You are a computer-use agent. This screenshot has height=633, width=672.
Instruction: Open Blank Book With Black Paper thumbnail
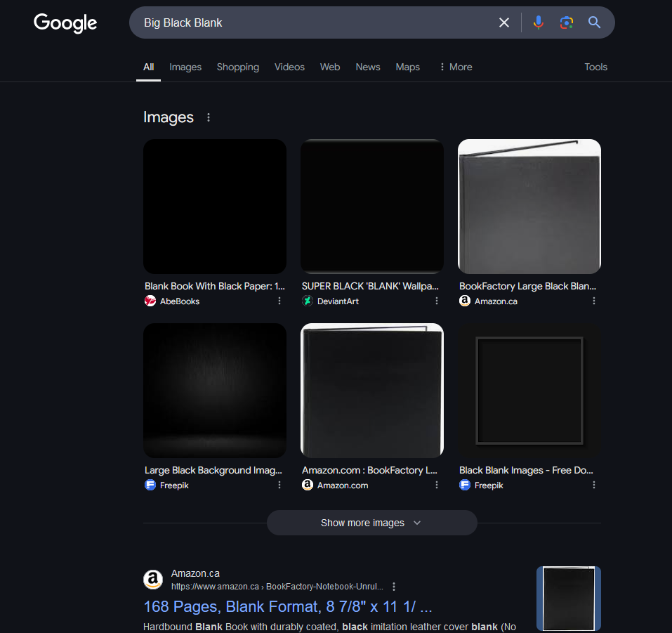coord(215,207)
